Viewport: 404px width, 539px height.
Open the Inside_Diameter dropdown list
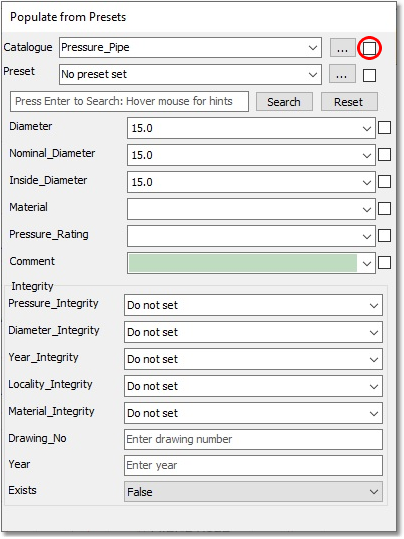[251, 182]
